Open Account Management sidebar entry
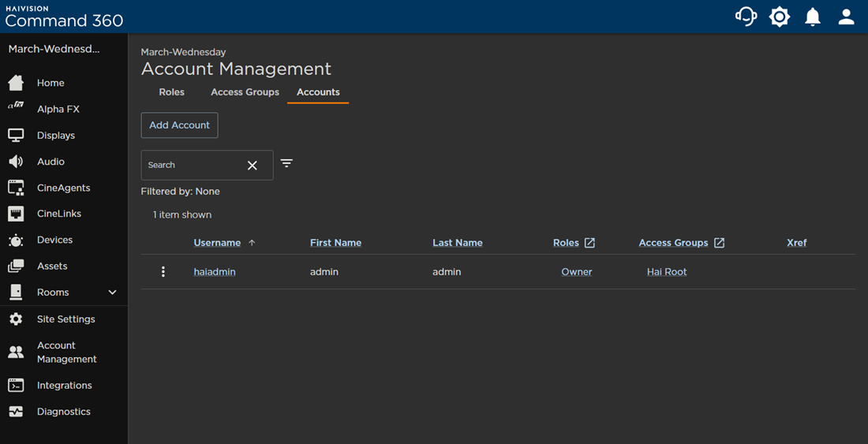868x444 pixels. (67, 353)
